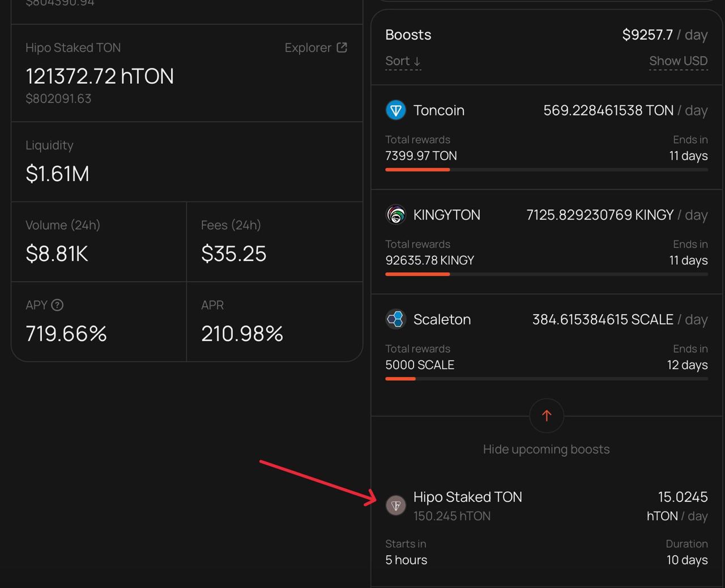This screenshot has width=725, height=588.
Task: Click the 121372.72 hTON balance value
Action: click(x=100, y=76)
